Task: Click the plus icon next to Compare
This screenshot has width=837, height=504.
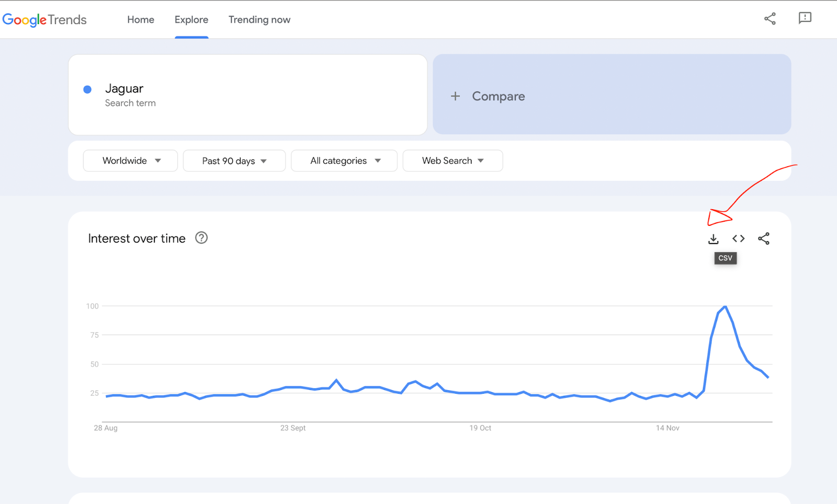Action: [456, 96]
